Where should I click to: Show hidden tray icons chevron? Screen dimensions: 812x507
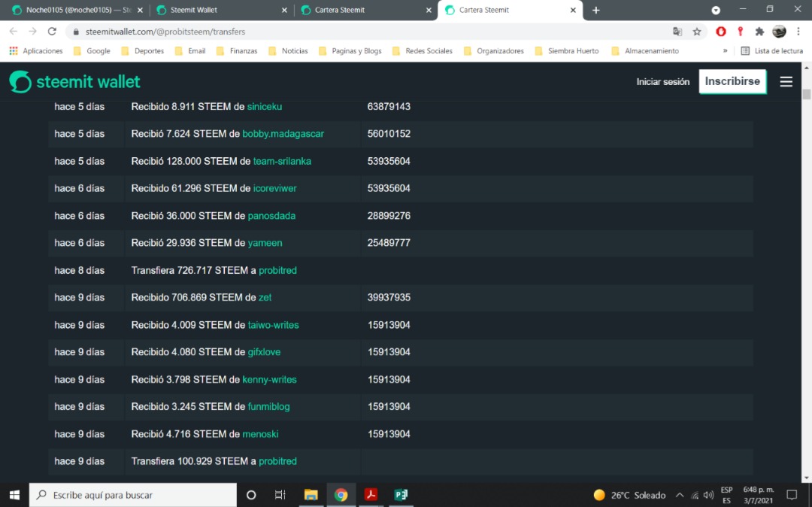pyautogui.click(x=680, y=496)
